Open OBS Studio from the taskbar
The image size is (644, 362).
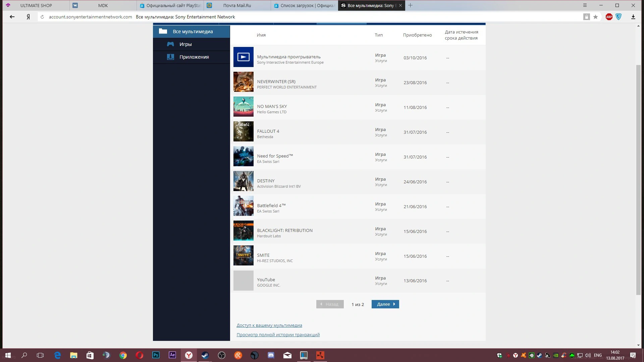(222, 355)
